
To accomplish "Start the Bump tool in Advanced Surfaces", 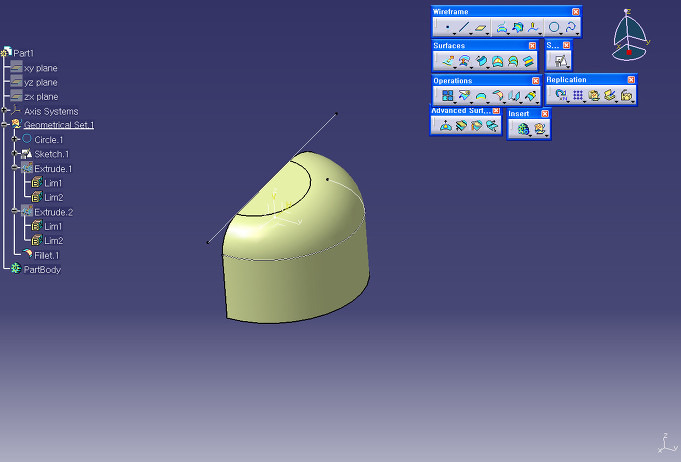I will pos(446,126).
